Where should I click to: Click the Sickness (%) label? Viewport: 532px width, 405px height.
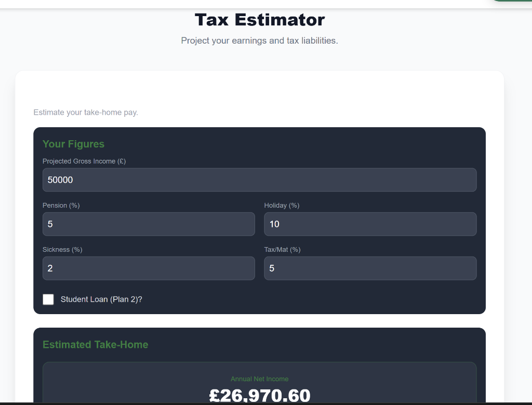click(62, 249)
